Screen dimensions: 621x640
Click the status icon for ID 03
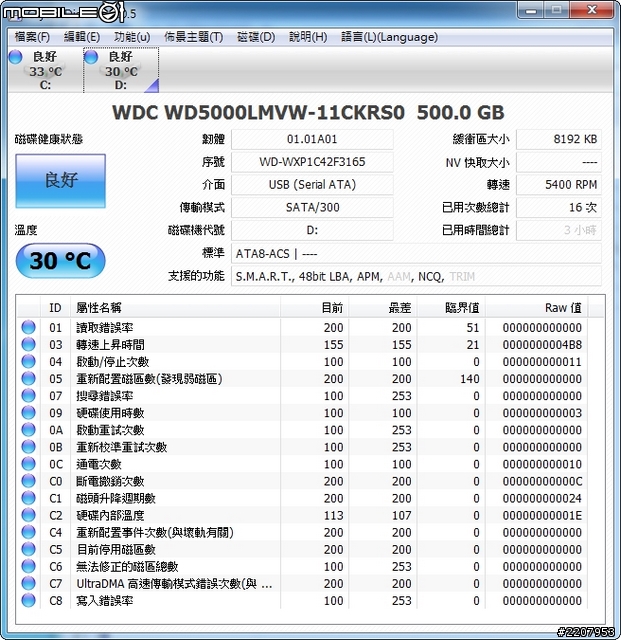[x=29, y=344]
